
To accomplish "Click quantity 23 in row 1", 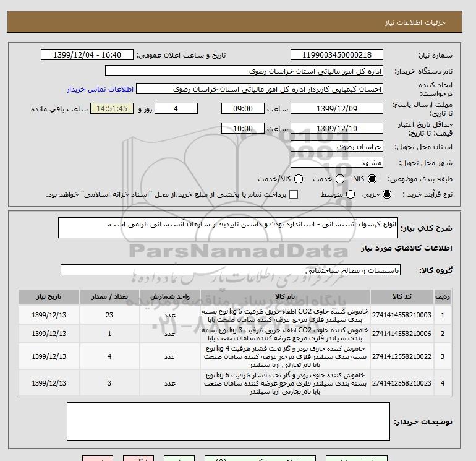I will coord(109,315).
